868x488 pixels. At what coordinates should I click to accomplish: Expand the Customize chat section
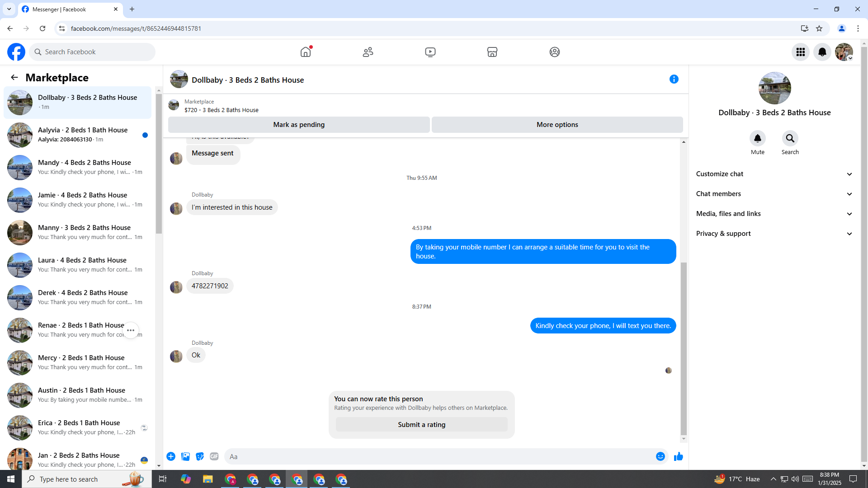click(x=774, y=174)
